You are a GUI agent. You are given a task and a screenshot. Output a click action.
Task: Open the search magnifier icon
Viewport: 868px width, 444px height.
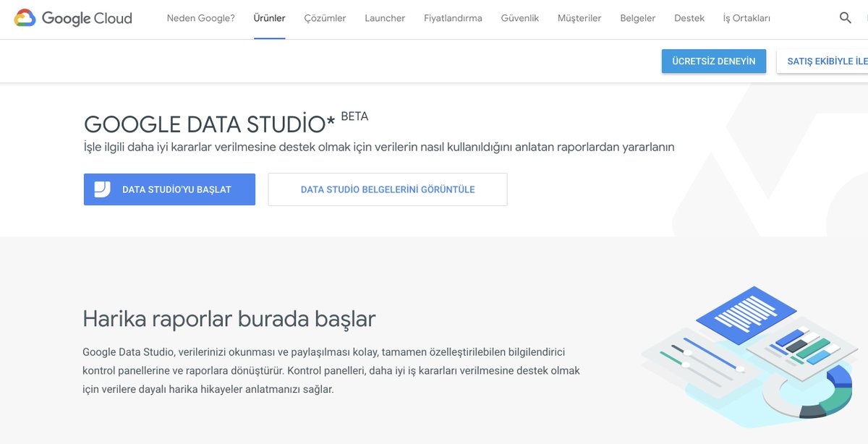pos(845,18)
